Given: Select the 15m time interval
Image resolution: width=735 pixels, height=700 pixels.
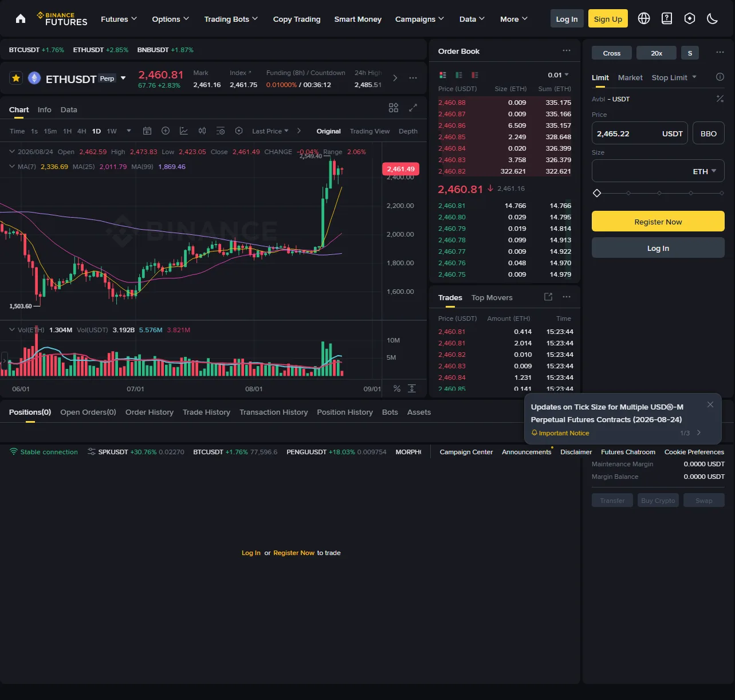Looking at the screenshot, I should tap(50, 131).
